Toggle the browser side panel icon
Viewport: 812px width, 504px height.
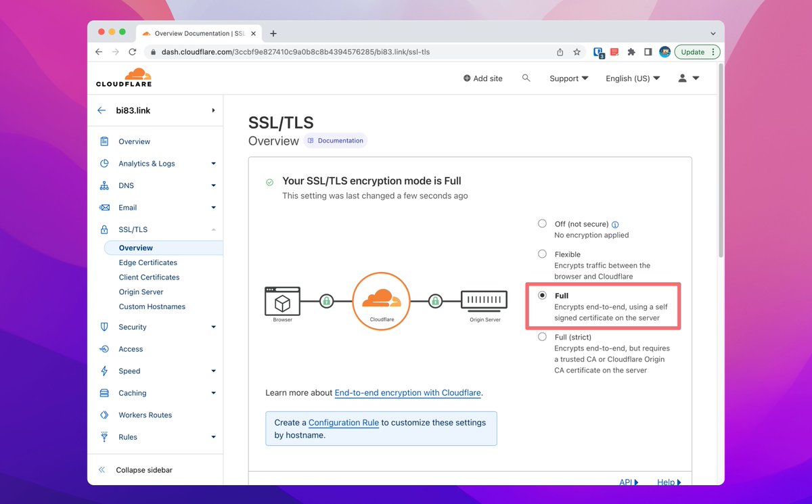[x=648, y=52]
